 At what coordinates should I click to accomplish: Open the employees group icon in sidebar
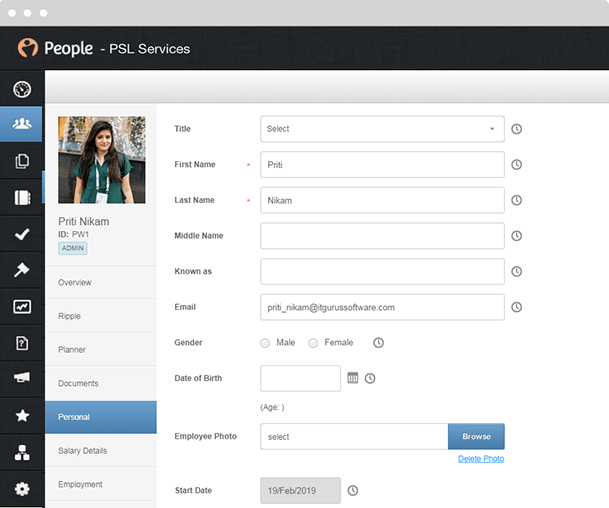tap(22, 124)
